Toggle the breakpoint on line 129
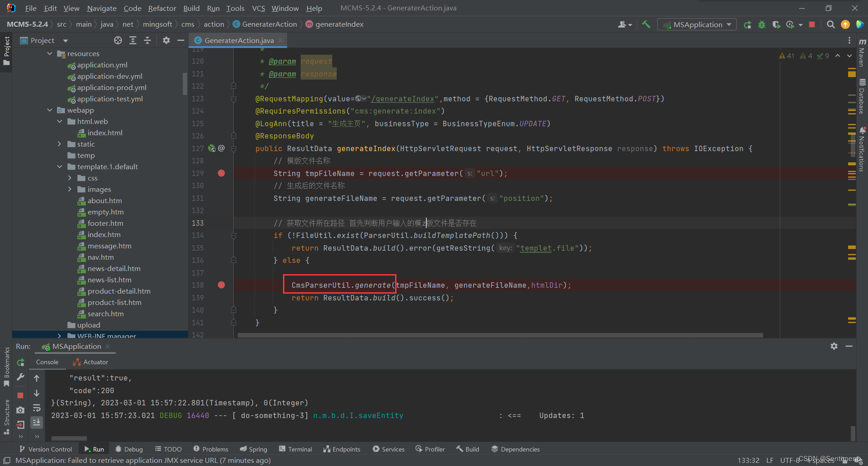Image resolution: width=868 pixels, height=466 pixels. coord(221,173)
